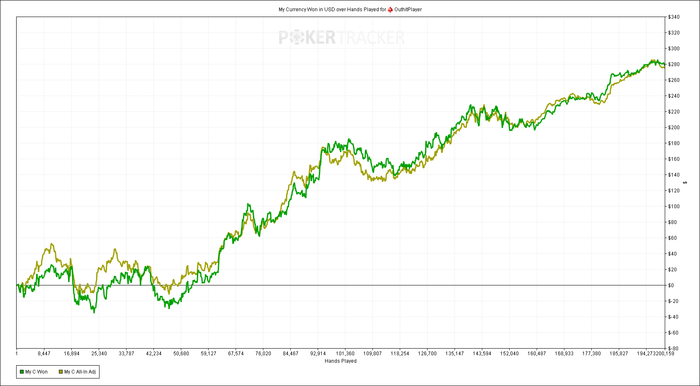Click the x-axis label 160,487
Viewport: 700px width, 386px height.
point(537,353)
